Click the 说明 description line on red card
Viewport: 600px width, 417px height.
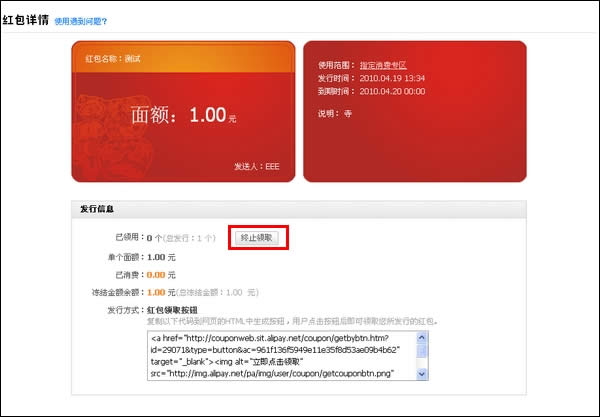pyautogui.click(x=335, y=114)
